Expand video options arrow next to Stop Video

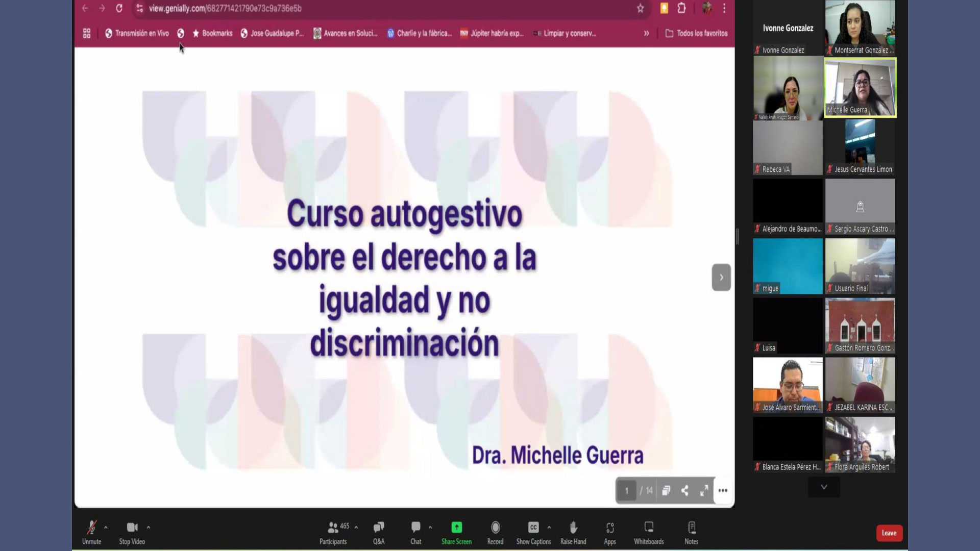click(149, 528)
